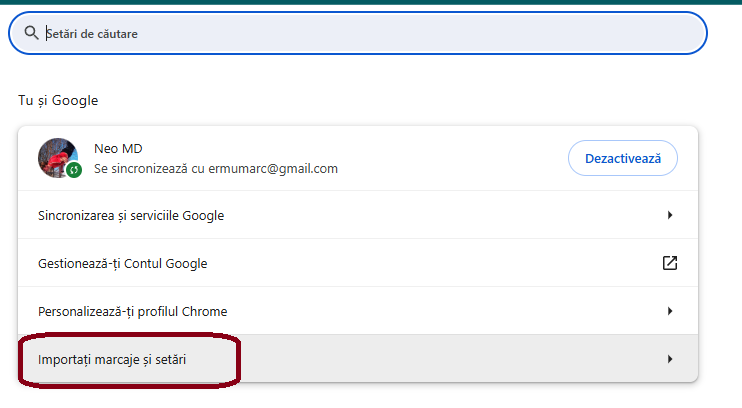Open "Sincronizarea și serviciile Google"

(130, 215)
